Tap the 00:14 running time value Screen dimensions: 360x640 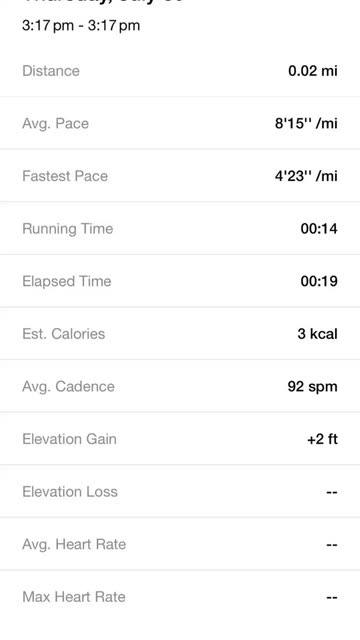(319, 229)
